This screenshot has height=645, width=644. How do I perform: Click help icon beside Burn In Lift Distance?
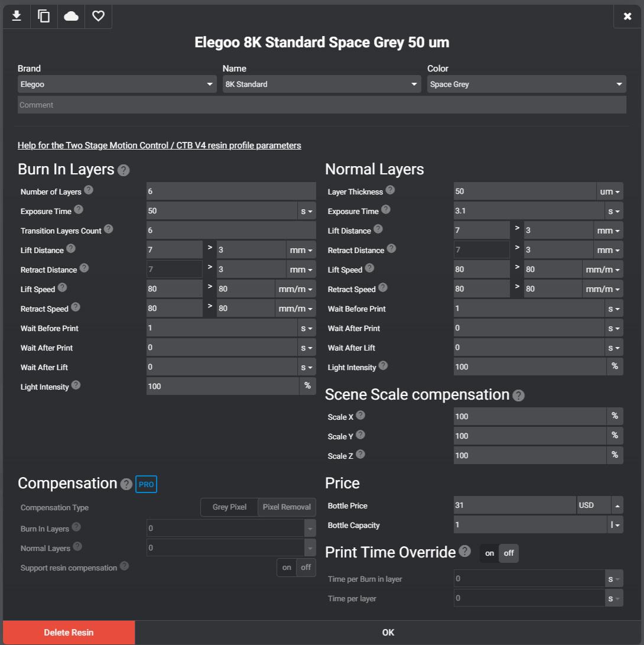tap(71, 248)
